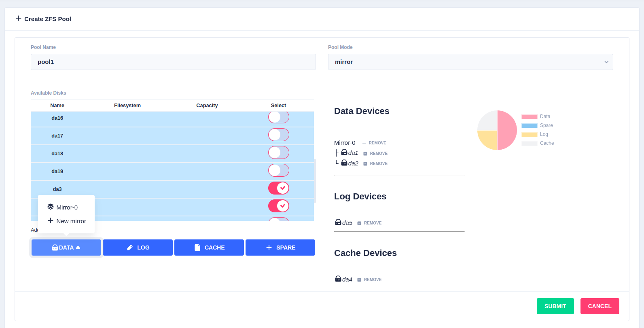Click the disk icon next to da5

point(338,222)
